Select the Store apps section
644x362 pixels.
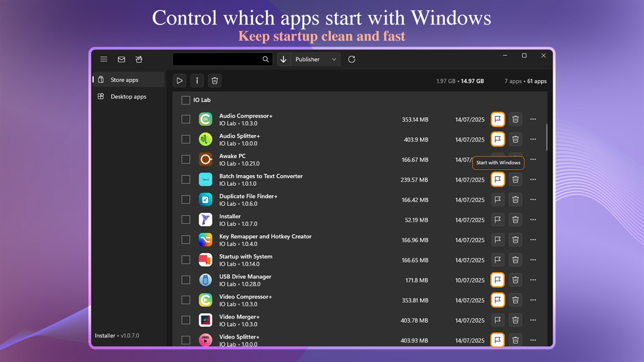pos(125,79)
